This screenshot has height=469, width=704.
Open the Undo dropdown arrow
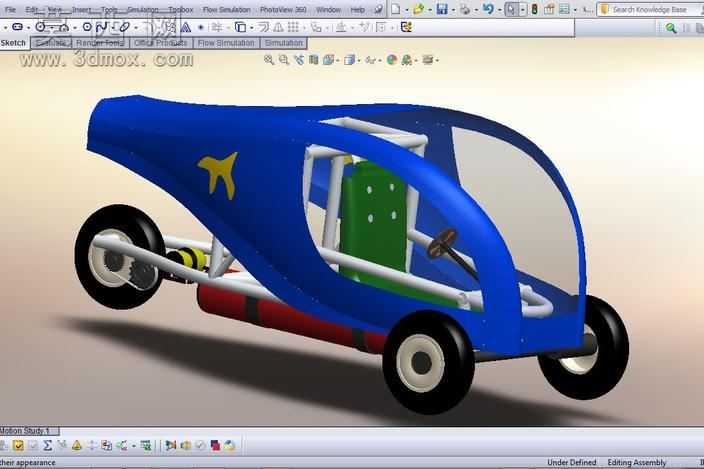pos(499,10)
